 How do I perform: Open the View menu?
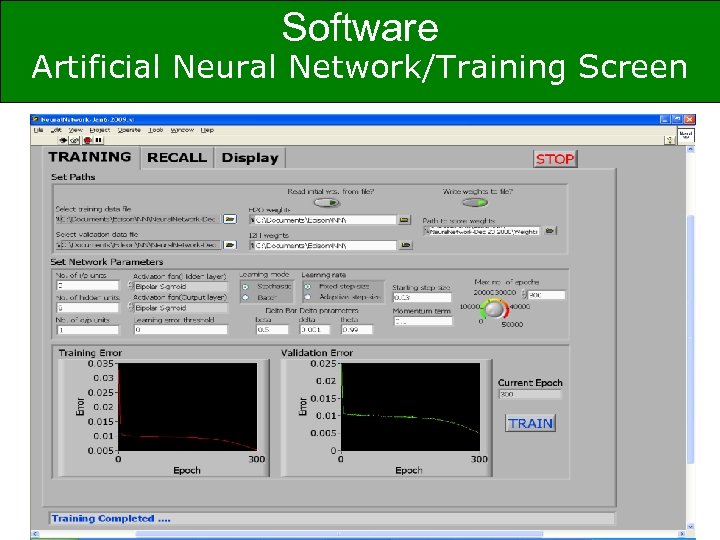(75, 130)
